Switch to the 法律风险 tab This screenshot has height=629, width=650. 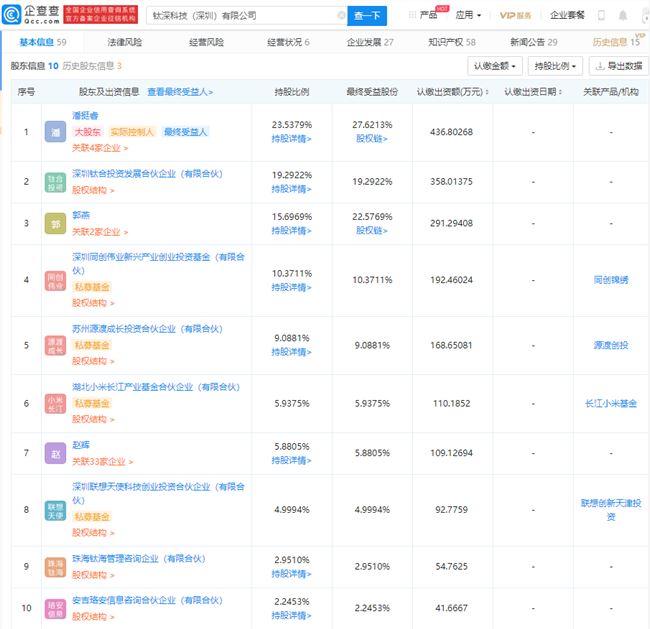click(x=124, y=42)
